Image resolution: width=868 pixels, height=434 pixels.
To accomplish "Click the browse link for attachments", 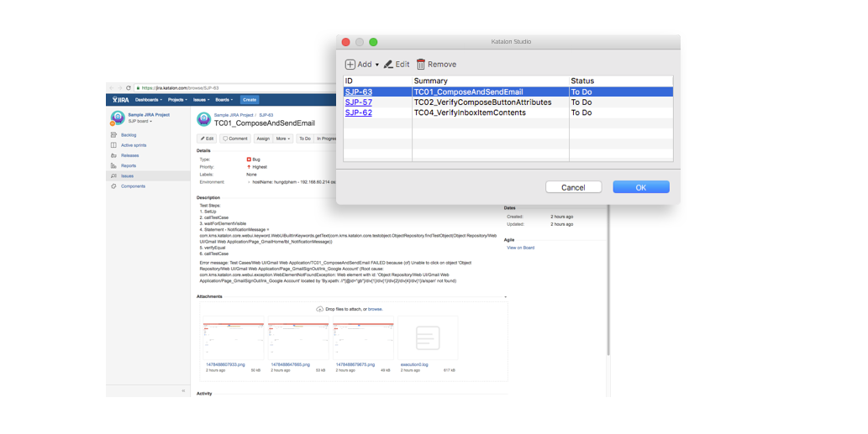I will 376,309.
